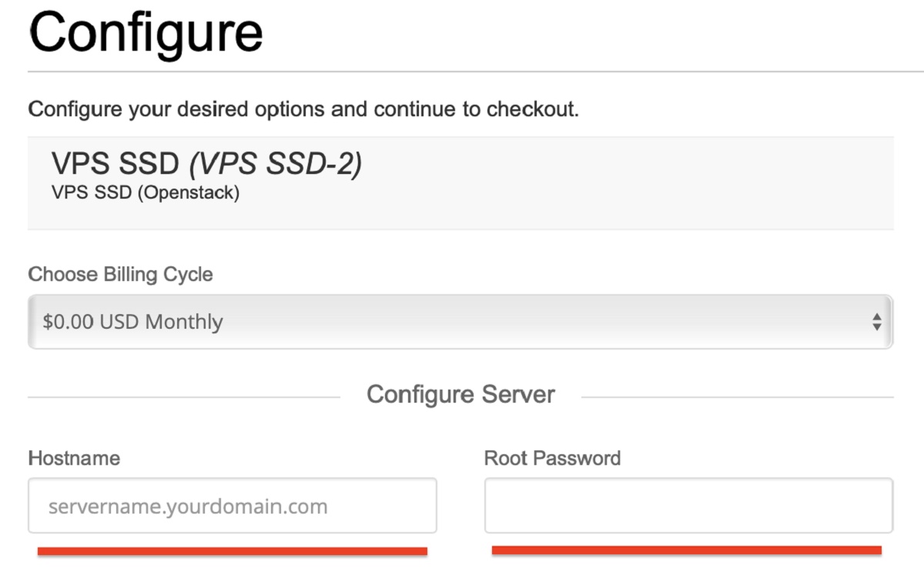Click the italic (VPS SSD-2) plan name
This screenshot has height=579, width=924.
[x=276, y=164]
